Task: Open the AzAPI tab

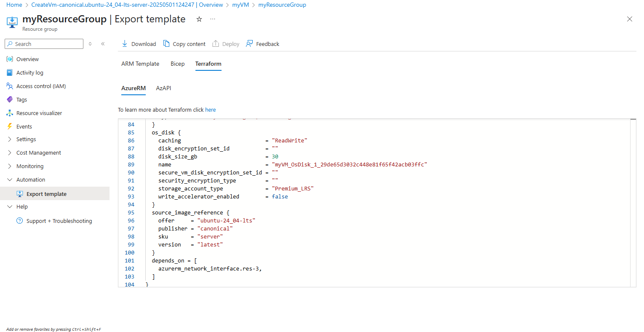Action: 163,88
